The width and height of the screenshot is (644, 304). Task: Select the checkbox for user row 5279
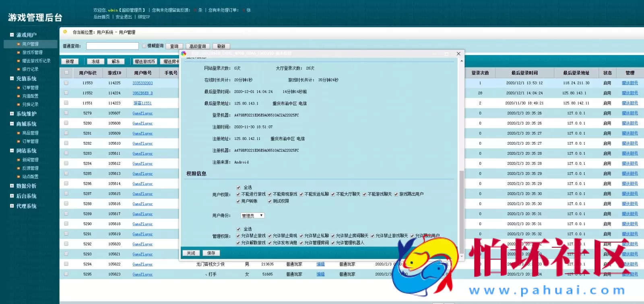[x=66, y=113]
